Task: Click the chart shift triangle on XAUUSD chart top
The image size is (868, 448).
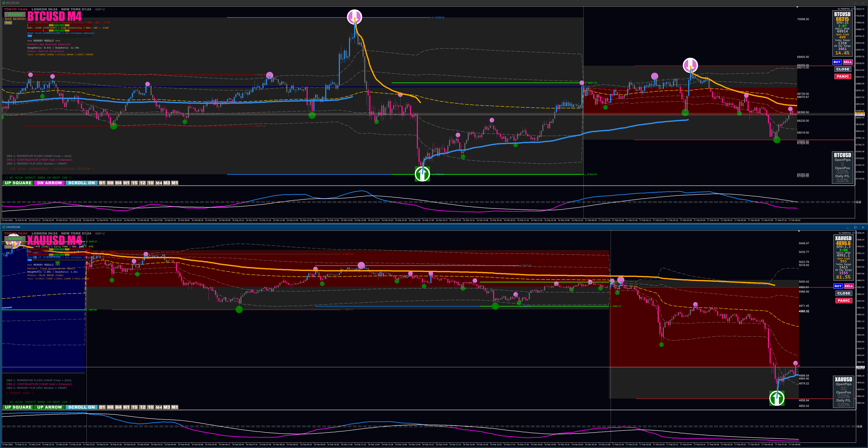Action: point(799,231)
